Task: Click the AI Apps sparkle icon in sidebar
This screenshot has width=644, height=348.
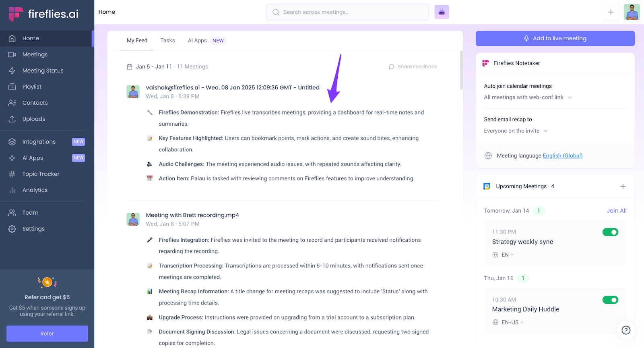Action: pos(12,158)
